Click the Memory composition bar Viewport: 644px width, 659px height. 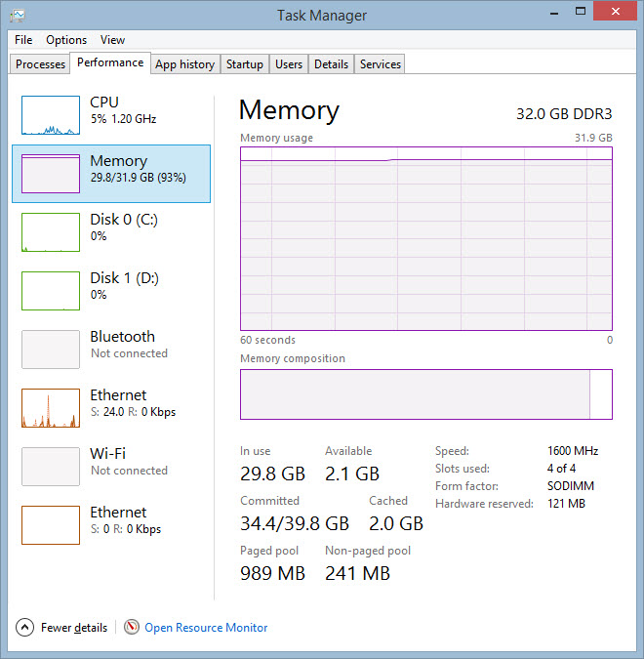425,394
